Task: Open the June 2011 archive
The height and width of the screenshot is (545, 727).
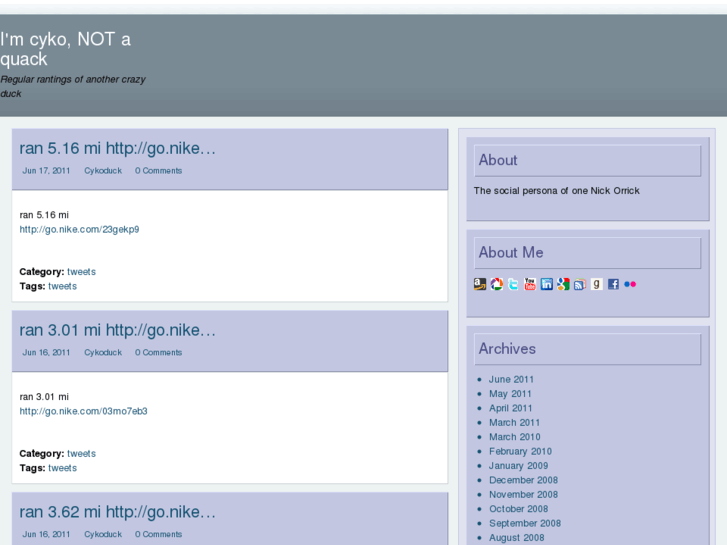Action: pos(511,379)
